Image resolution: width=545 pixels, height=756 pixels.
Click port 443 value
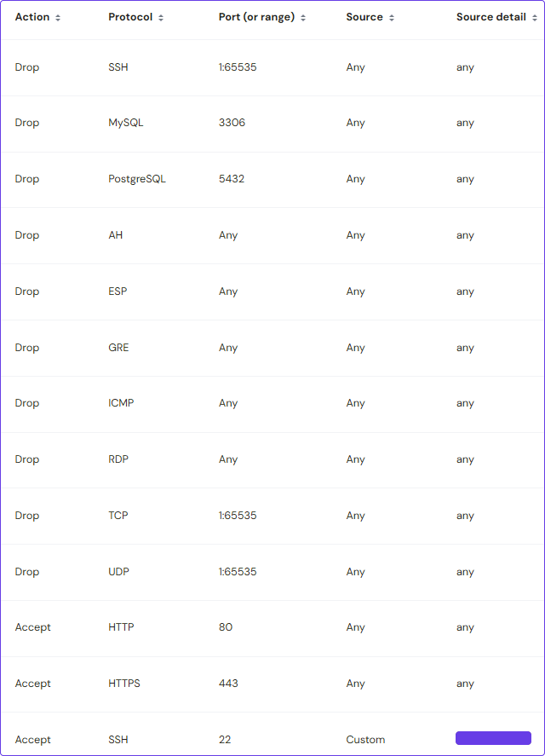pyautogui.click(x=228, y=684)
